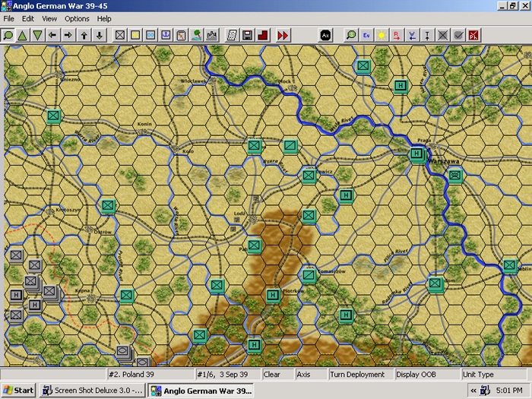Image resolution: width=532 pixels, height=399 pixels.
Task: Toggle the crossed-box infantry units icon
Action: point(120,35)
